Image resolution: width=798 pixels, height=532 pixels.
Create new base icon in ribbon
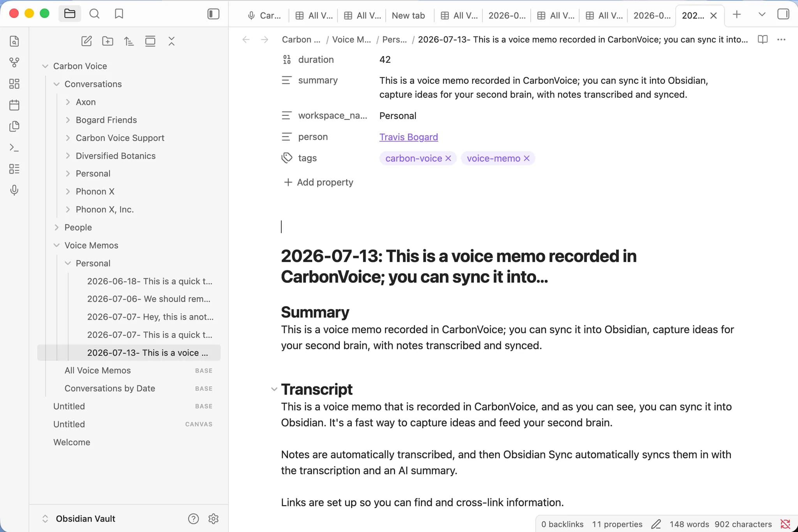(14, 169)
